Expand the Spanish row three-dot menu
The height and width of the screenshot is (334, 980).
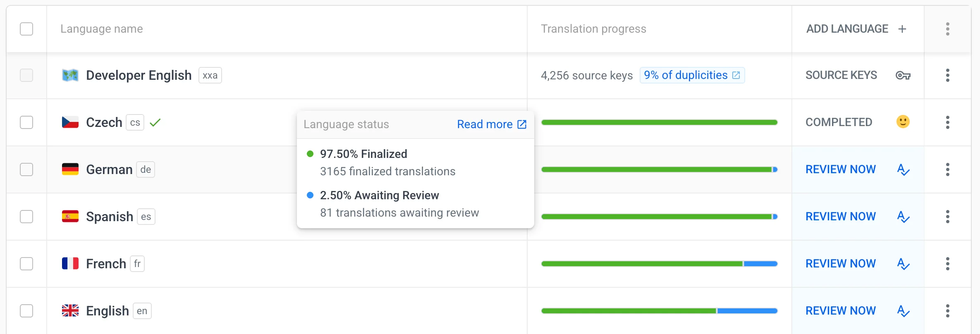tap(947, 217)
